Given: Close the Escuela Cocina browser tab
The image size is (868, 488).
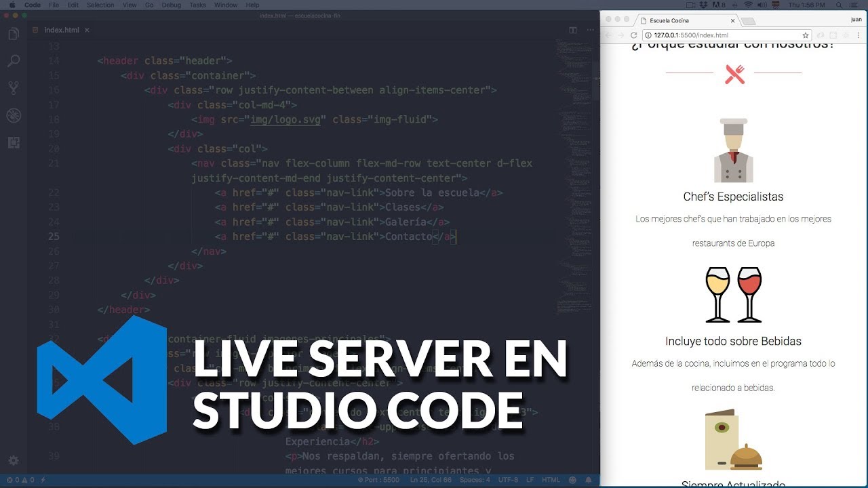Looking at the screenshot, I should coord(732,20).
